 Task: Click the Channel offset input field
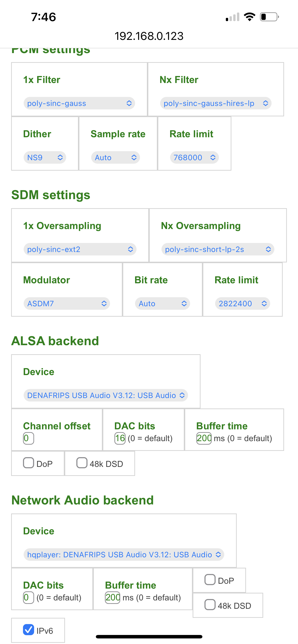[x=28, y=438]
